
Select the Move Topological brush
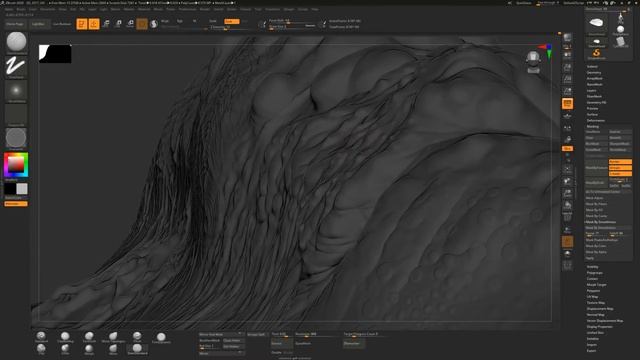tap(113, 337)
